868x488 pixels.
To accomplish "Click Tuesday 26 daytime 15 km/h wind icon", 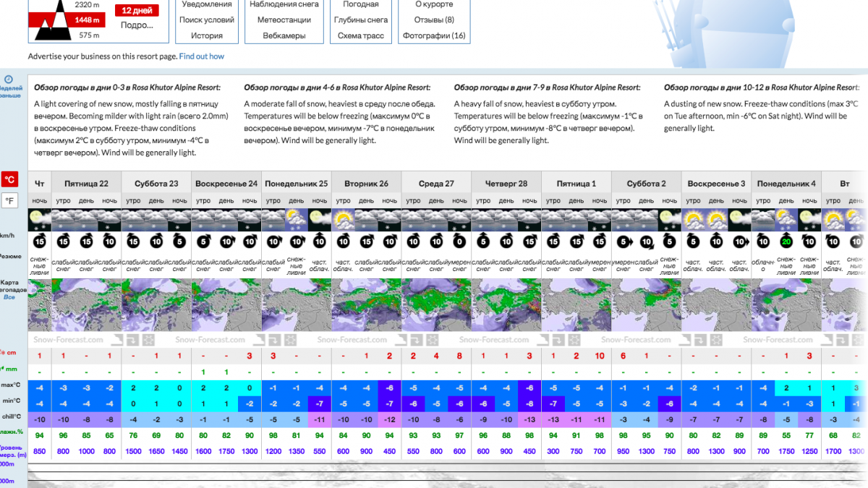I will (366, 242).
